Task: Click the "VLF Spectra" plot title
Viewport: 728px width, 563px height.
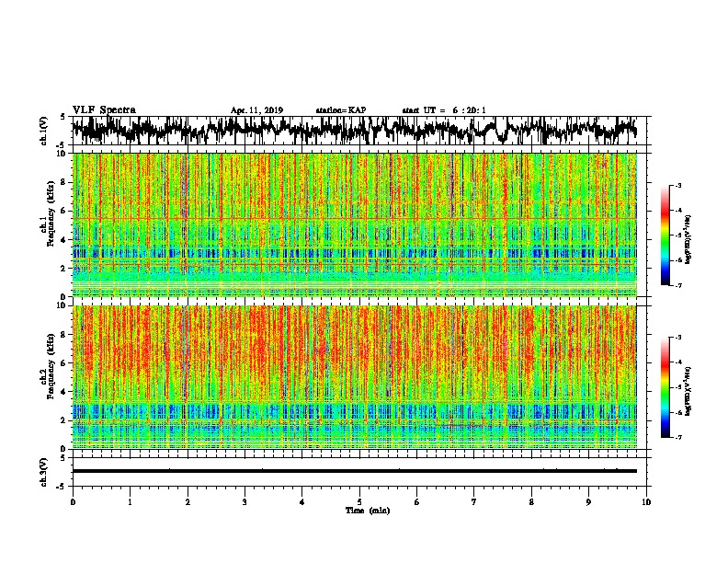Action: click(104, 109)
